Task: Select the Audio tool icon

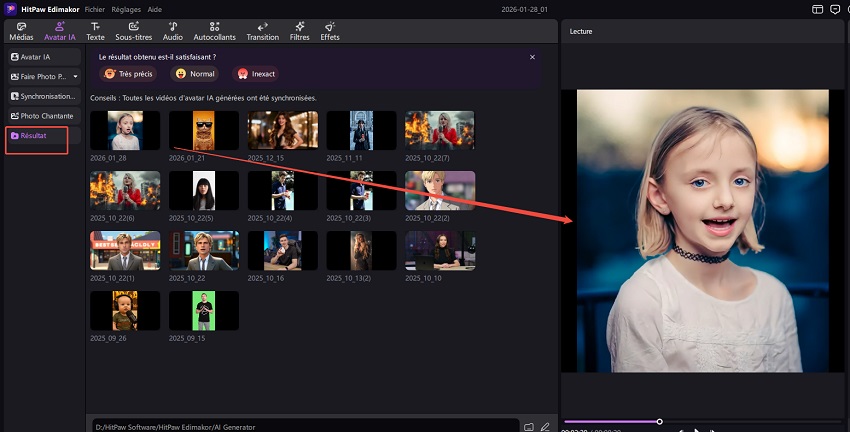Action: pyautogui.click(x=173, y=31)
